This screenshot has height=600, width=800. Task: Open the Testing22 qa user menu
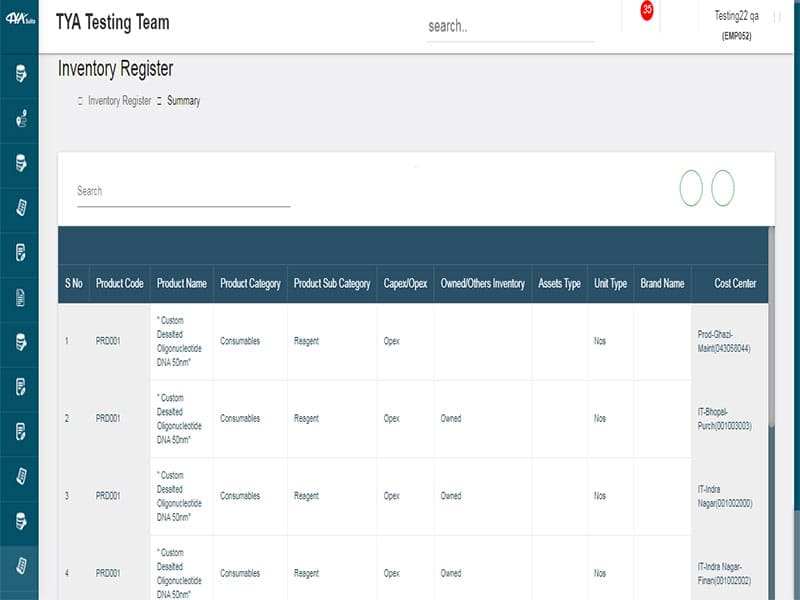[737, 25]
